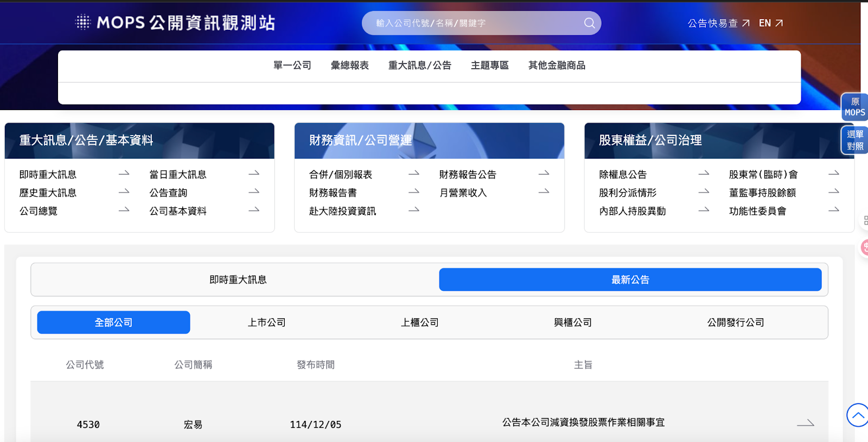868x442 pixels.
Task: Click the scroll-to-top circle arrow icon
Action: 858,415
